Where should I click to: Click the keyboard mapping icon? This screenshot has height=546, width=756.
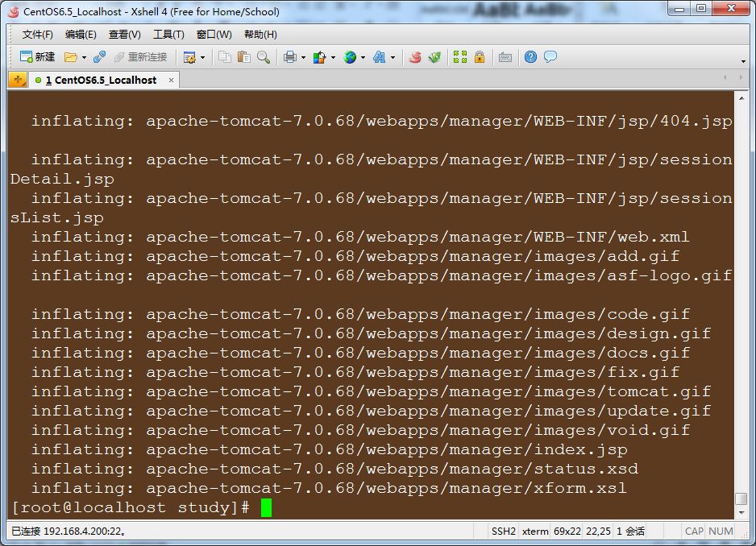pyautogui.click(x=505, y=58)
